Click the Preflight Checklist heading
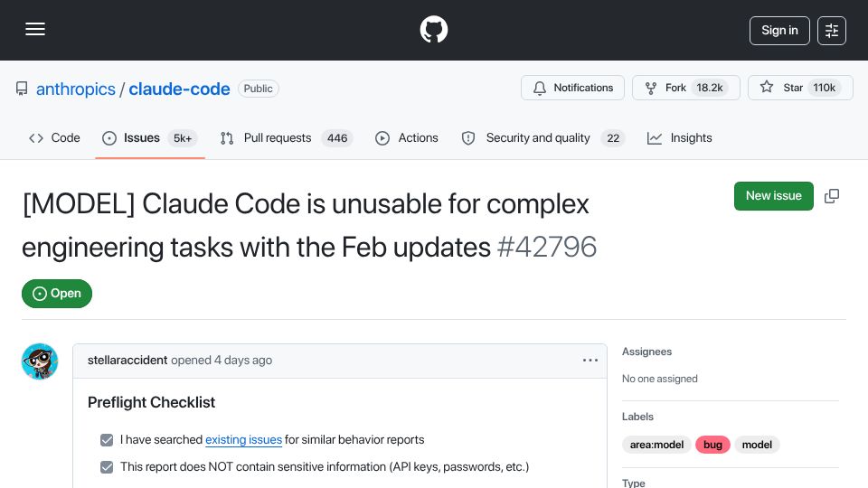The image size is (868, 488). 151,402
